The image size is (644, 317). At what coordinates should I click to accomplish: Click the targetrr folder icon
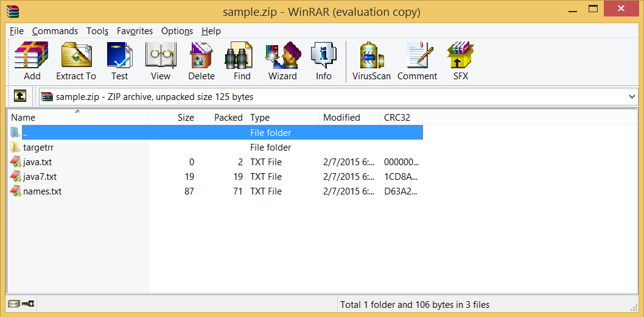click(x=15, y=147)
